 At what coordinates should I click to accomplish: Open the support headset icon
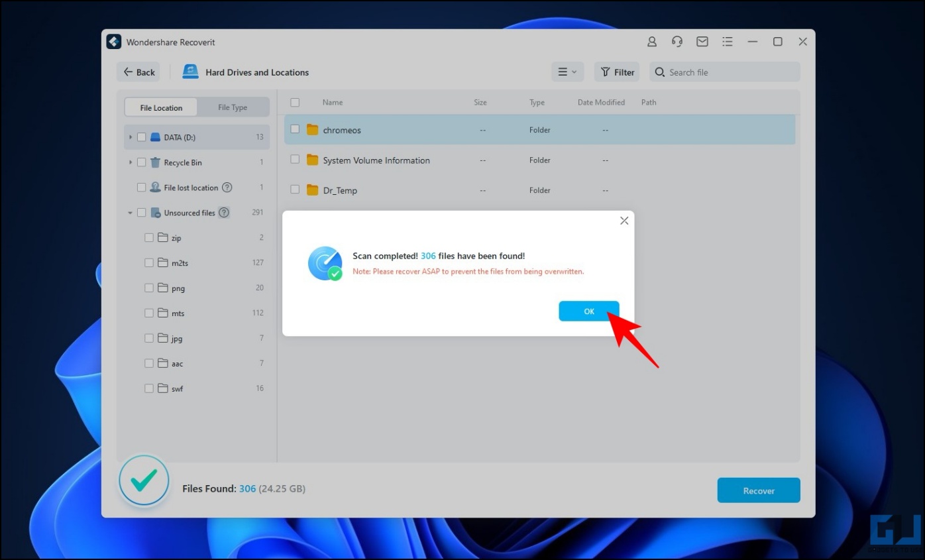coord(677,42)
